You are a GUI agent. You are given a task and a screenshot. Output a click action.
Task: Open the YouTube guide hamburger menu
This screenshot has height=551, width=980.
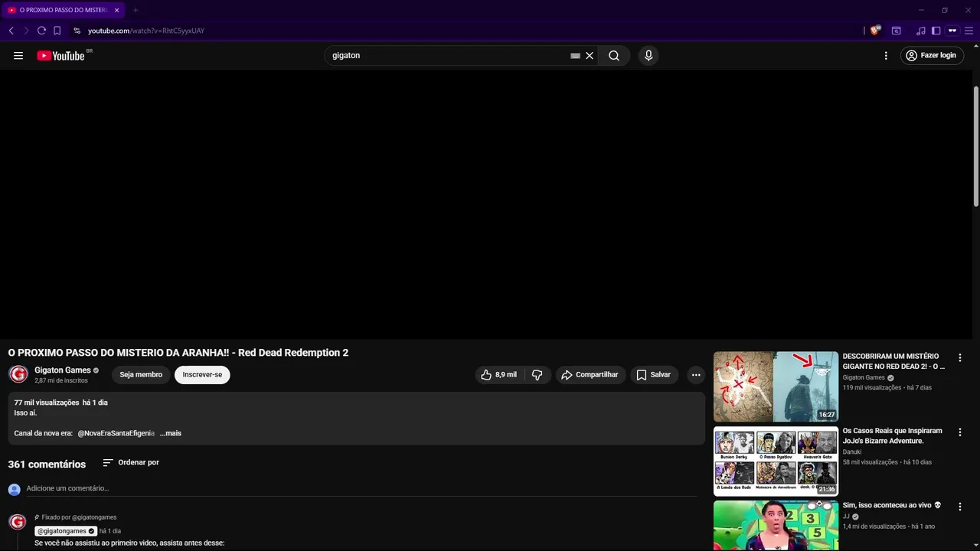coord(18,55)
